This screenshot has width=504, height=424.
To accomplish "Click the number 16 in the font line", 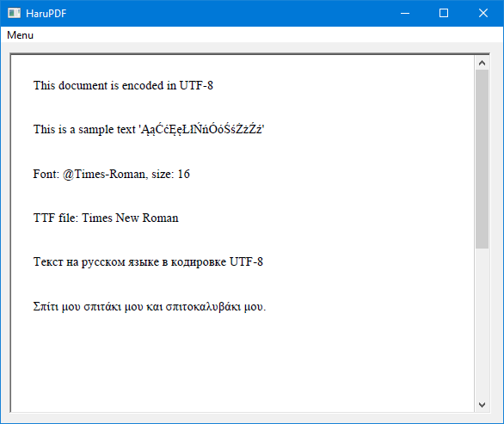I will click(x=183, y=174).
